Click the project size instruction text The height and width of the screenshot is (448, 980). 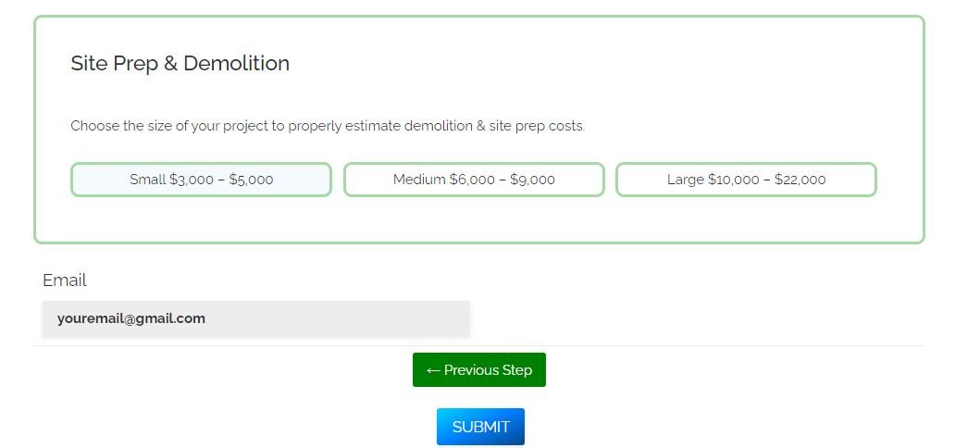point(328,126)
